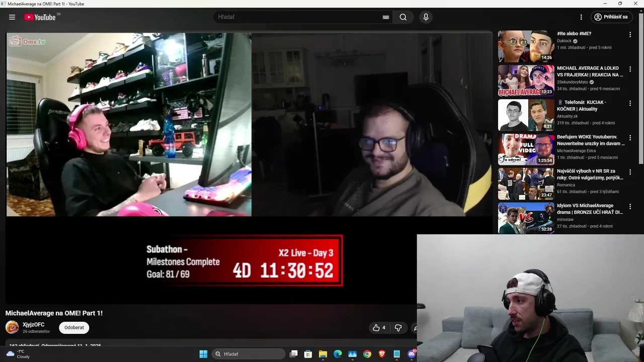Open Brave browser from the taskbar

coord(382,354)
